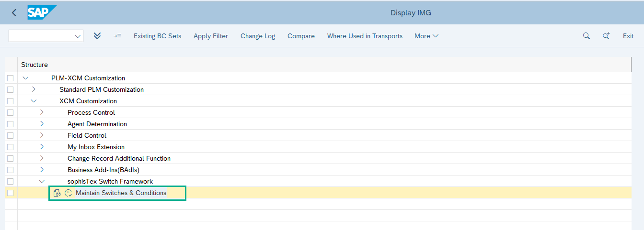Open IMG activity documentation icon
This screenshot has height=230, width=644.
[57, 193]
